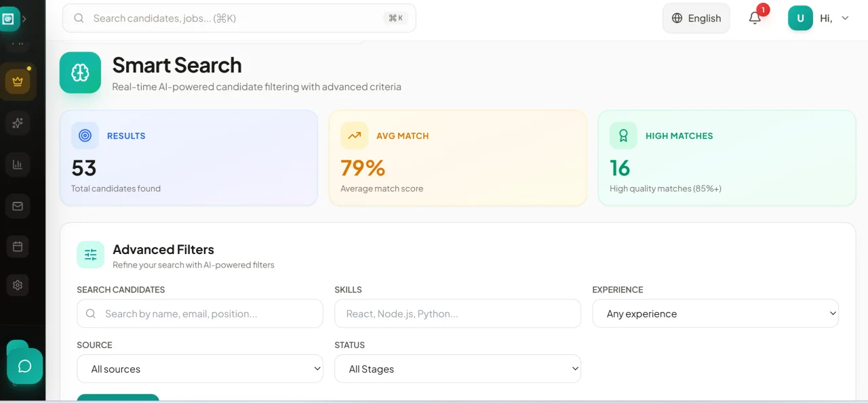Click the 16 high matches value
Viewport: 868px width, 403px height.
coord(620,168)
